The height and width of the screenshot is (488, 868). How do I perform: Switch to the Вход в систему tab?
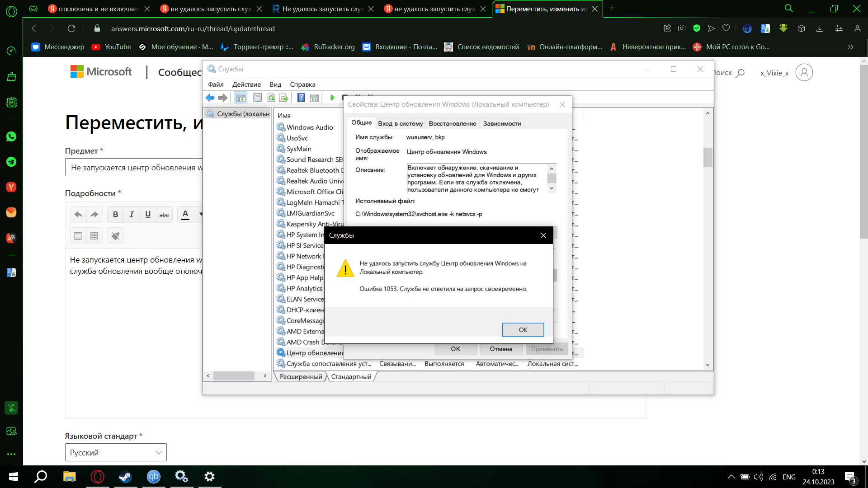tap(401, 123)
